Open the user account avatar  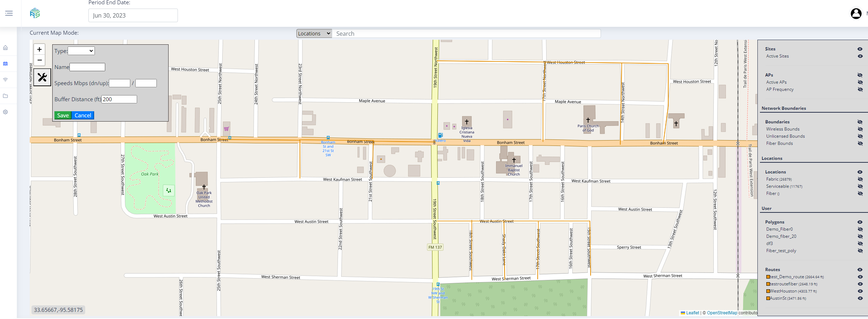pos(856,14)
